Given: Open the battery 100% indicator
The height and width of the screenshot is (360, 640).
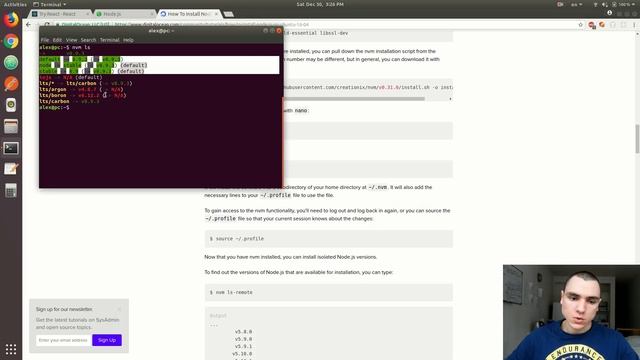Looking at the screenshot, I should pos(624,4).
